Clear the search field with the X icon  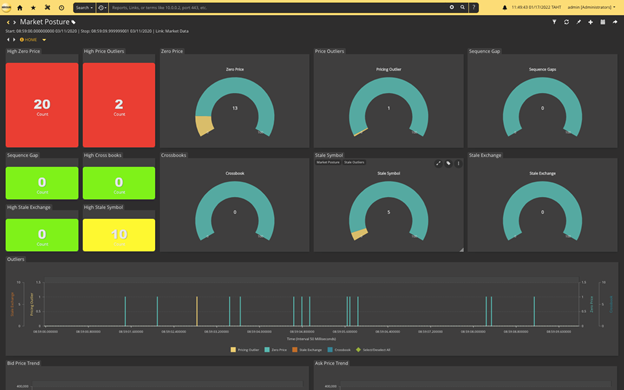pos(452,7)
